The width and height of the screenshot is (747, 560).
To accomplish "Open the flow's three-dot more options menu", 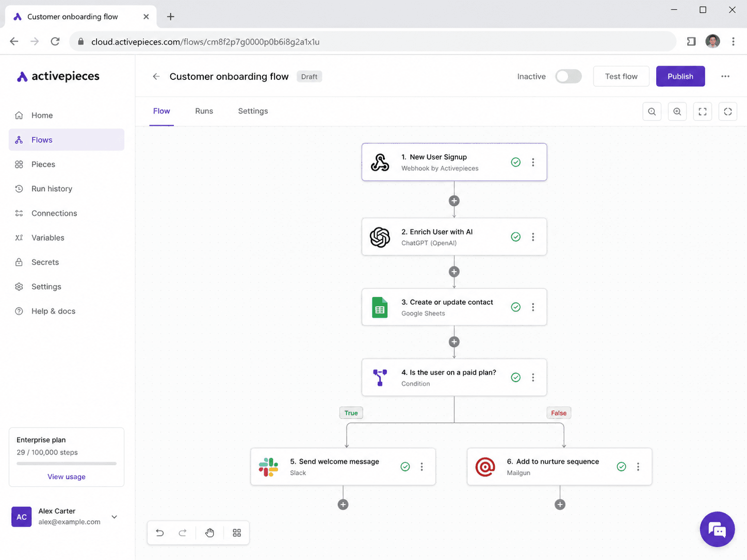I will click(x=725, y=76).
